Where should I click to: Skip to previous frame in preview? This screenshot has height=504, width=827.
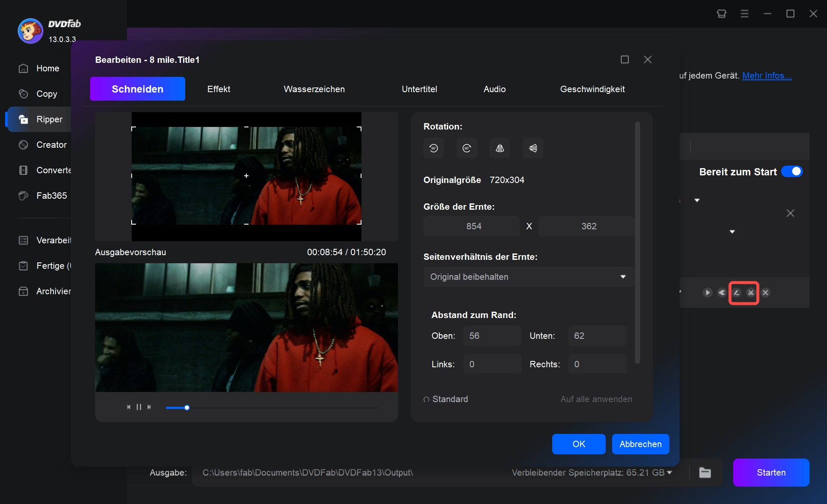[x=129, y=407]
